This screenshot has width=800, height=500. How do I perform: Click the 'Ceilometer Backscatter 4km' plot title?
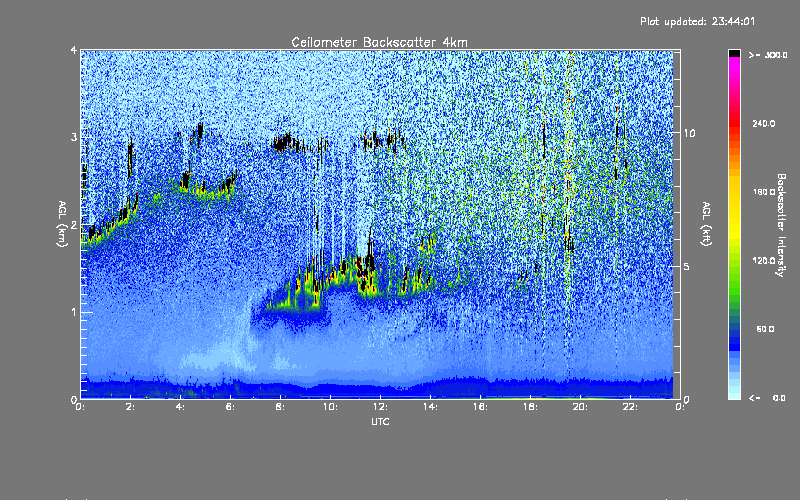pos(379,42)
